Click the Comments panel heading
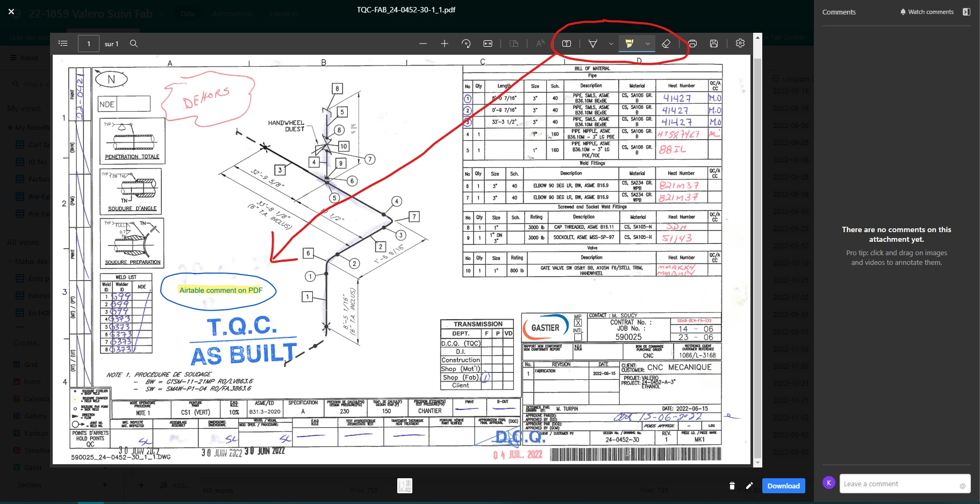This screenshot has height=504, width=980. tap(839, 12)
